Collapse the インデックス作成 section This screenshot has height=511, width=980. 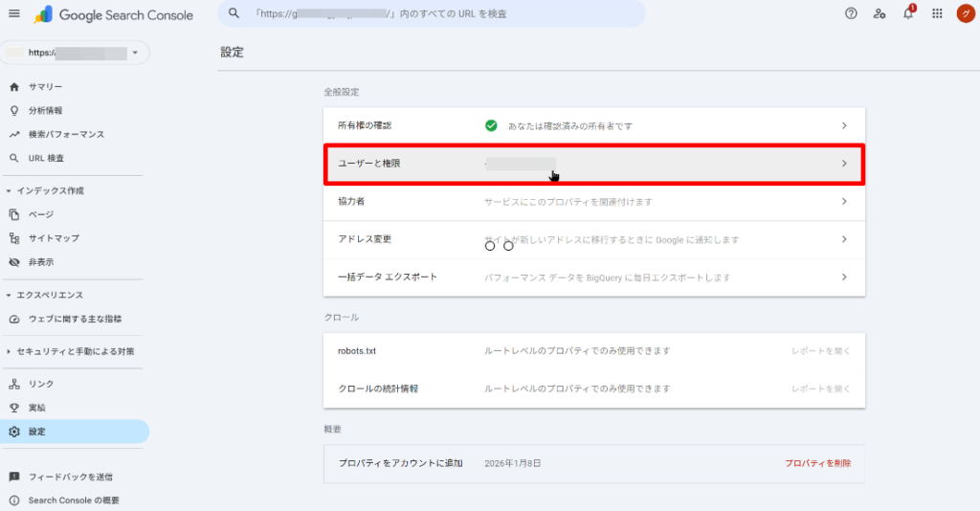click(x=8, y=190)
